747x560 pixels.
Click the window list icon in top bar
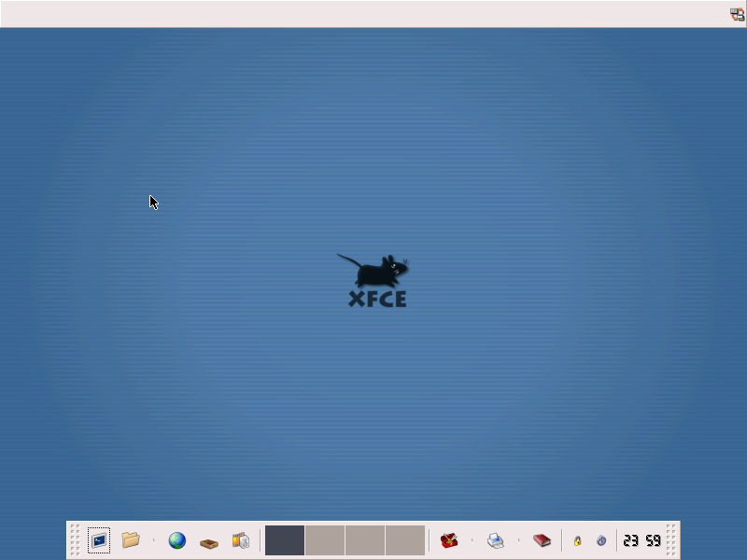point(737,14)
